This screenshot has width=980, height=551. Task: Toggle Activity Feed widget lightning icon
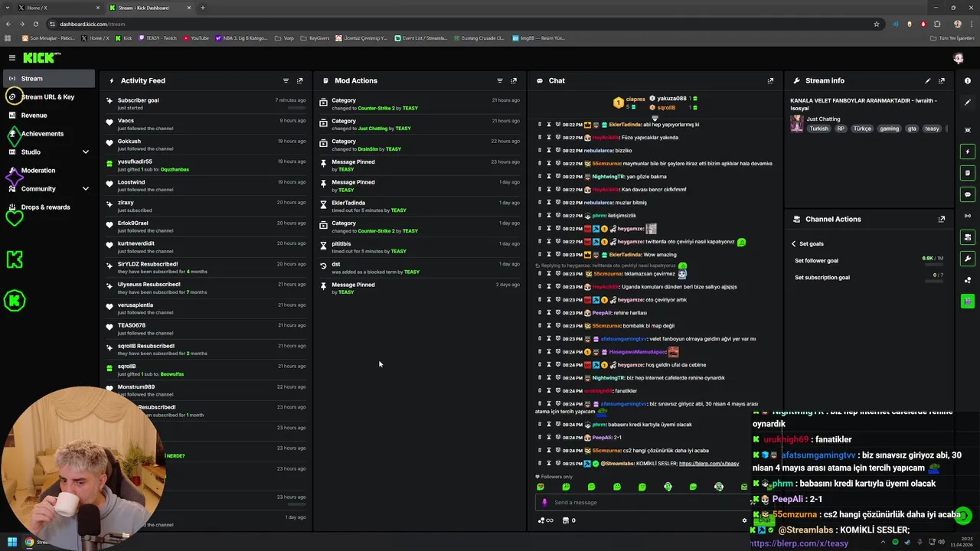tap(968, 152)
